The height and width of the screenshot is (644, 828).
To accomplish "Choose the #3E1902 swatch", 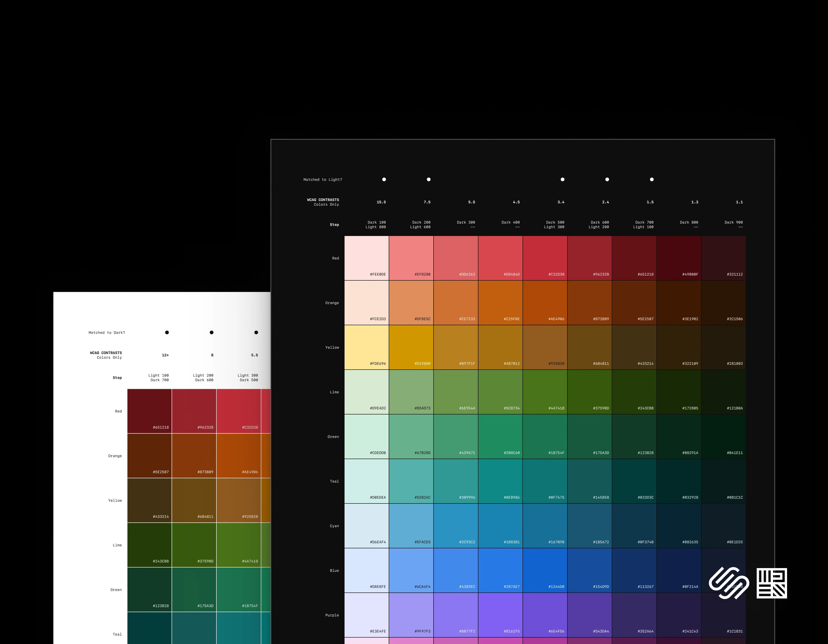I will coord(679,303).
